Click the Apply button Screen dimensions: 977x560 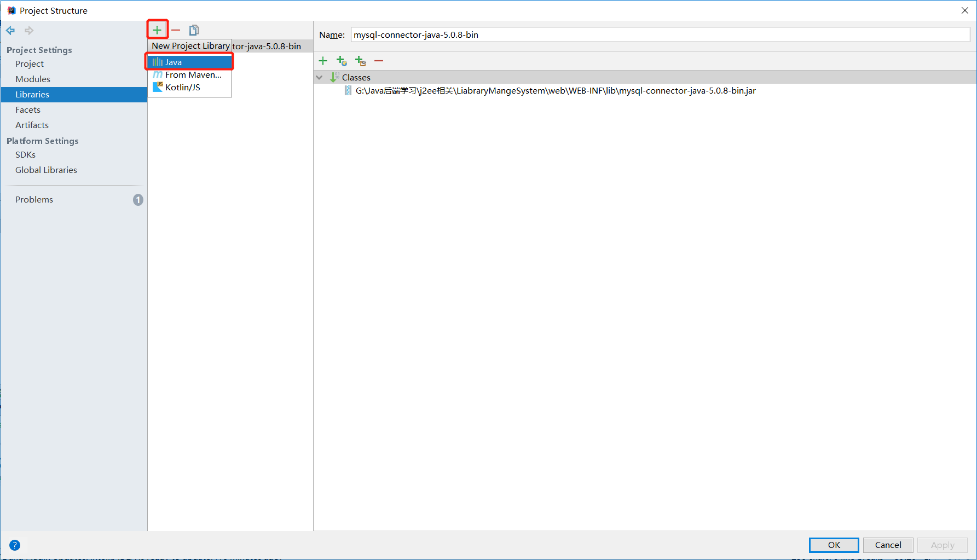pyautogui.click(x=942, y=545)
